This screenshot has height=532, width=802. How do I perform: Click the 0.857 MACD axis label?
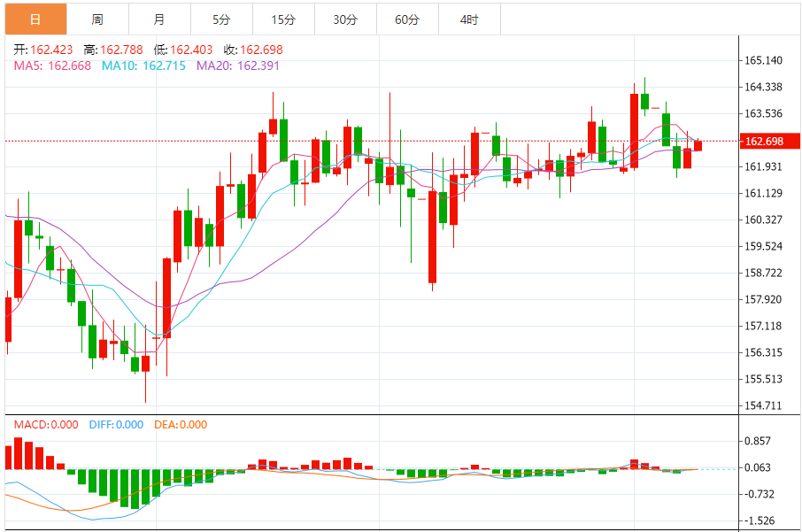758,441
